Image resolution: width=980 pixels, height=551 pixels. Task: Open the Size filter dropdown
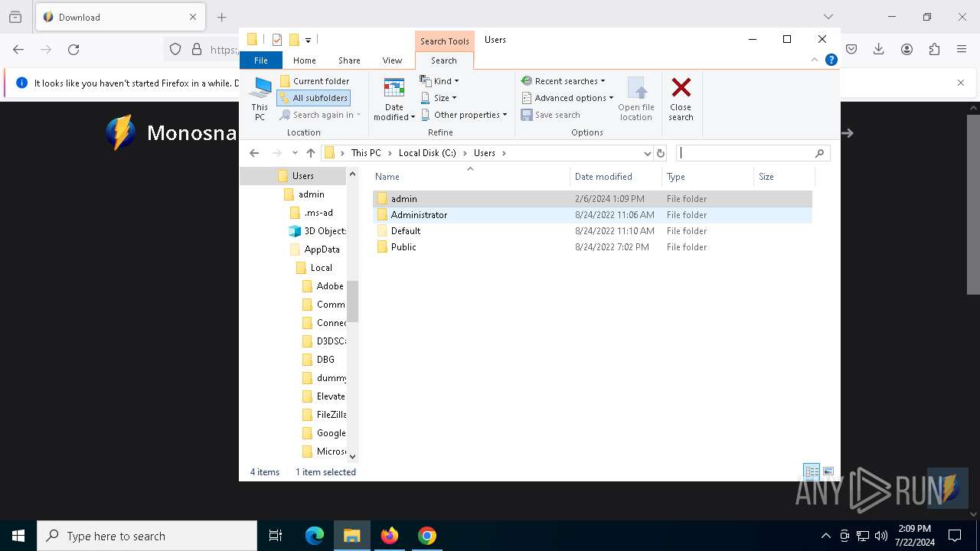click(x=439, y=98)
